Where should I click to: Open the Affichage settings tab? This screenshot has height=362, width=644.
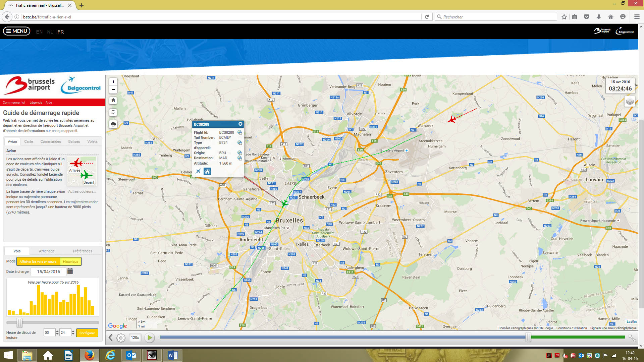47,251
